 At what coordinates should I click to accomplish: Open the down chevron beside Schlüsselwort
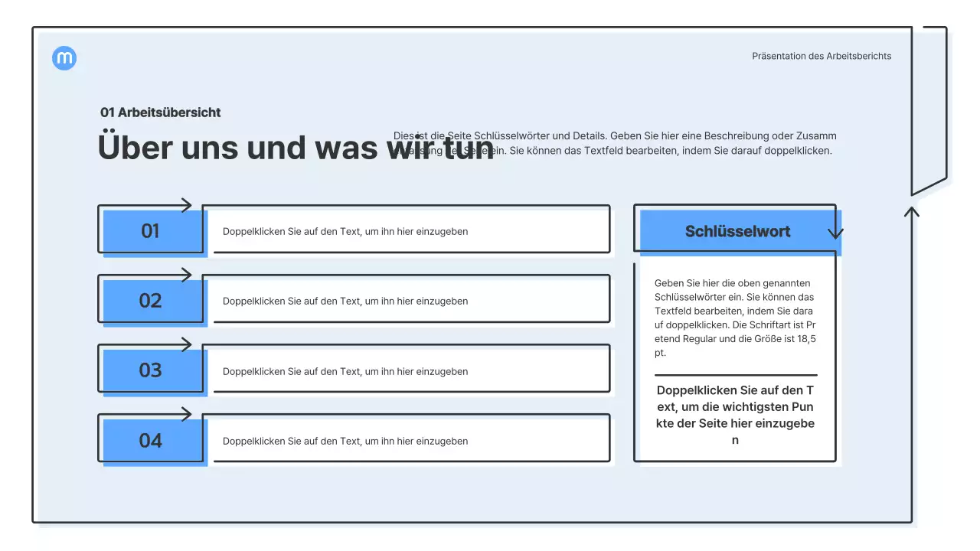coord(836,231)
